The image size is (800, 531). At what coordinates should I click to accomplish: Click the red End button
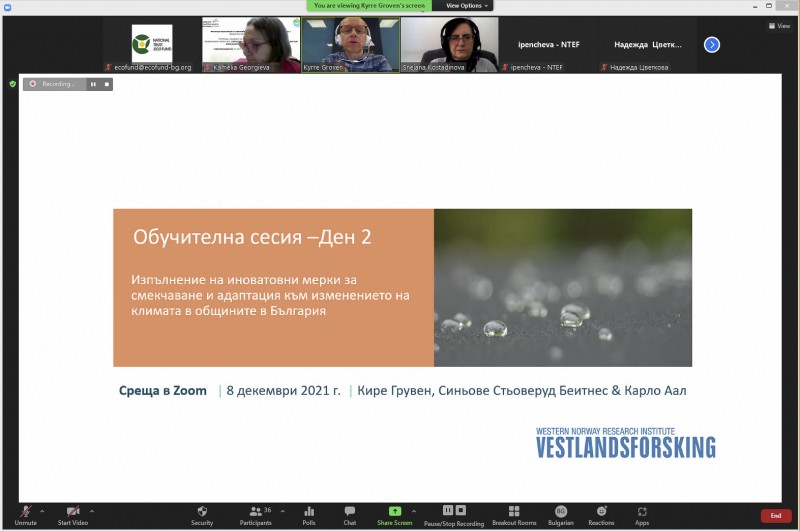point(775,516)
